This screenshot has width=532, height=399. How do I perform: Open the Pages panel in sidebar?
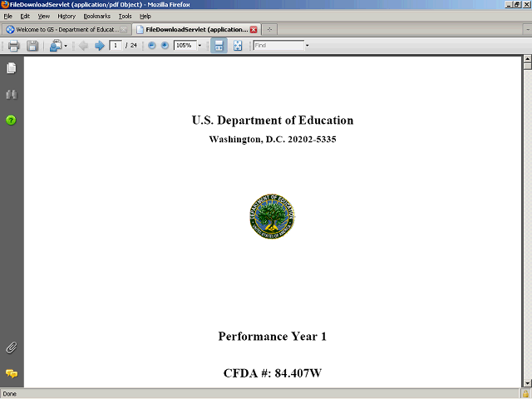tap(11, 68)
